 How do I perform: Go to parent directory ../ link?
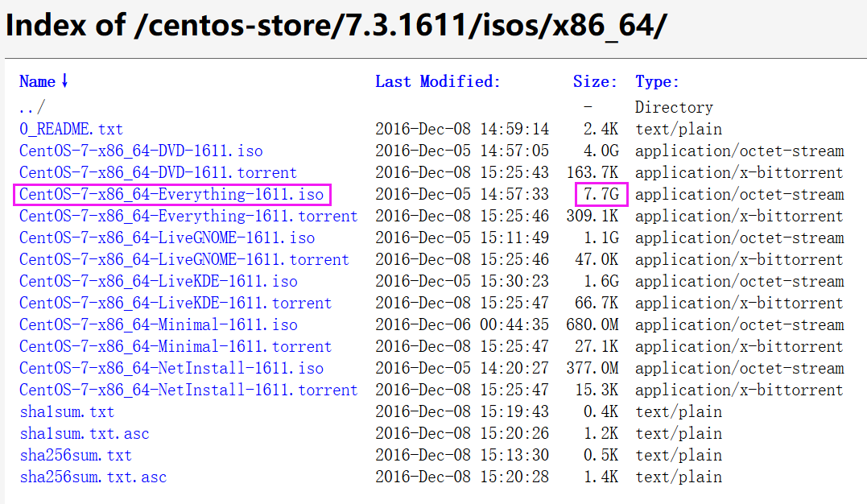tap(32, 107)
